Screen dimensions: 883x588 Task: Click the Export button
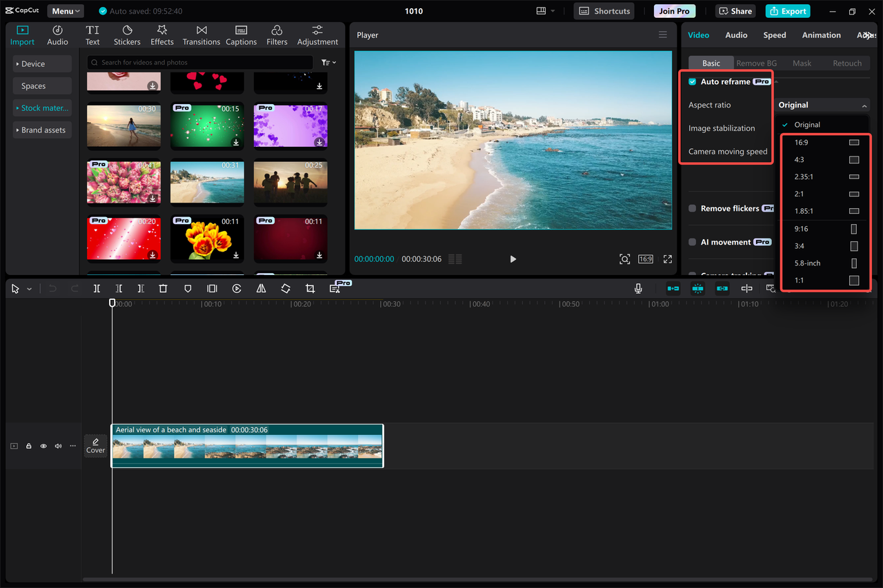[x=787, y=11]
